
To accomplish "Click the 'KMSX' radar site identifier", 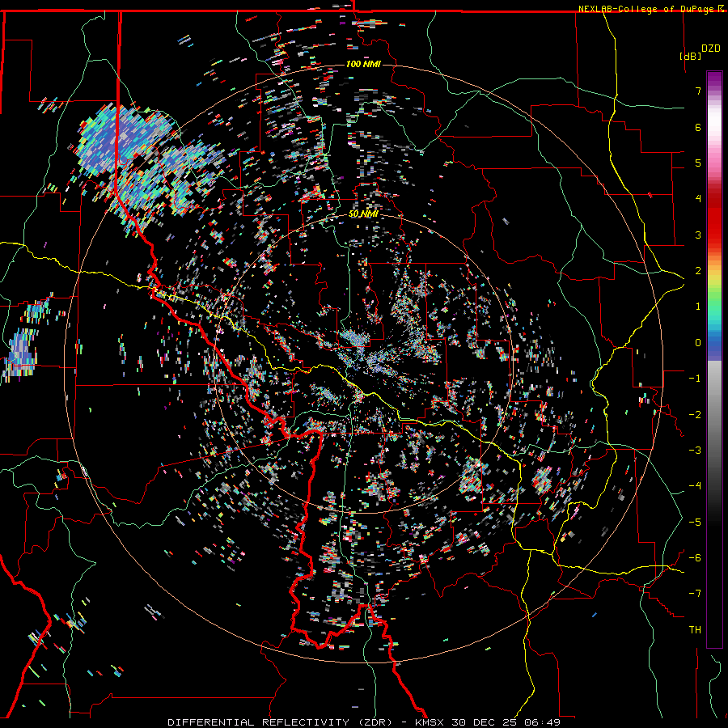I will pos(430,722).
